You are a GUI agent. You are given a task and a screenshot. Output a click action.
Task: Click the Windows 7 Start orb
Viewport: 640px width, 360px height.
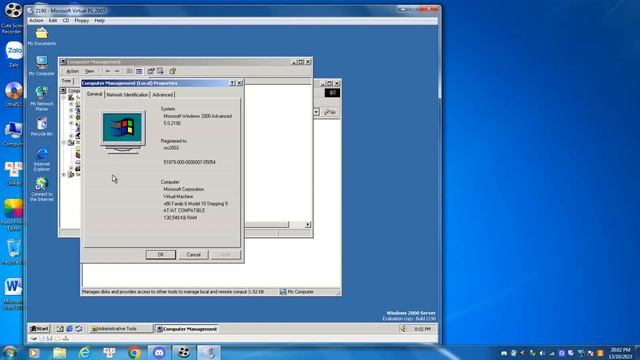9,352
